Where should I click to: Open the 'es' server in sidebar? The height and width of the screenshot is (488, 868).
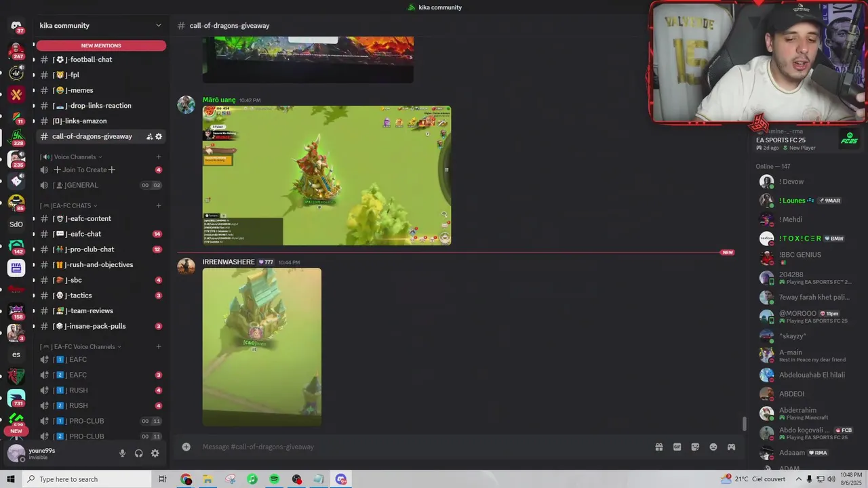16,354
